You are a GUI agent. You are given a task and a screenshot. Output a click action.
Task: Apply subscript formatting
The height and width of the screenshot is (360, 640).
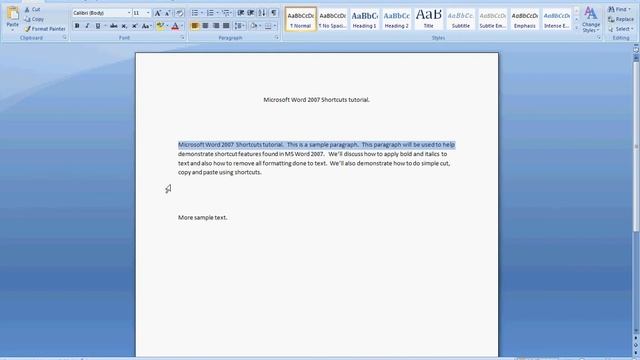124,26
